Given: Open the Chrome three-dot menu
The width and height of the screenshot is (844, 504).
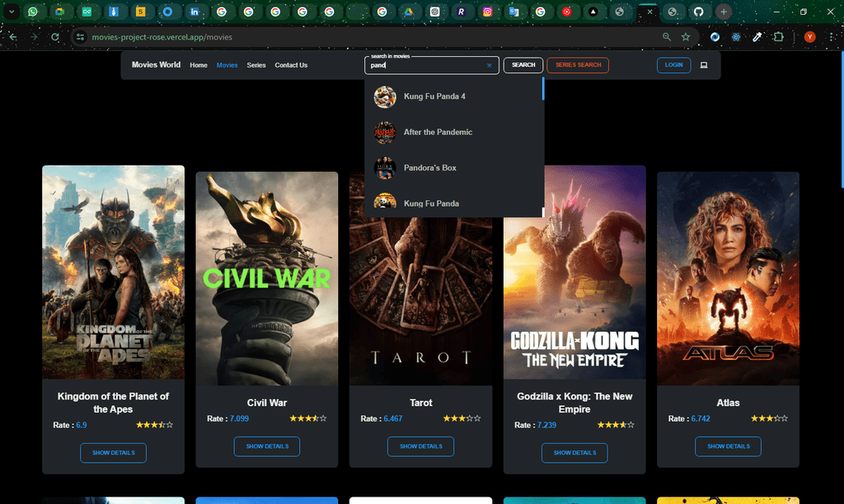Looking at the screenshot, I should [x=832, y=37].
